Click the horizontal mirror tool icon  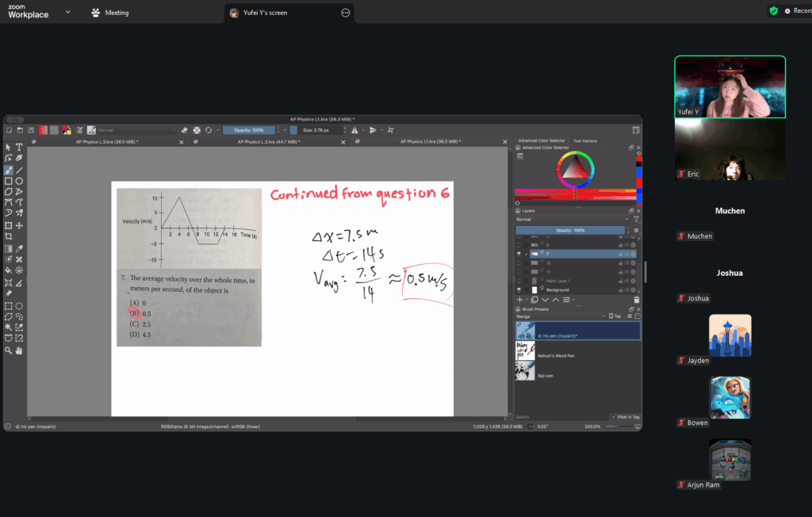[x=354, y=130]
